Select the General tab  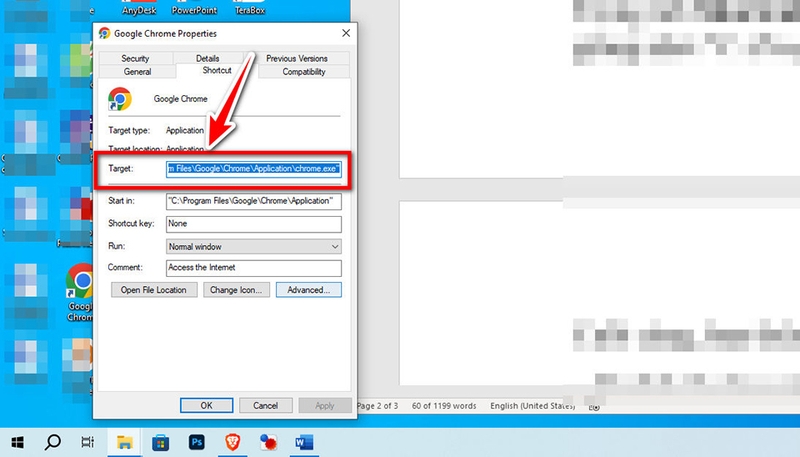tap(137, 71)
